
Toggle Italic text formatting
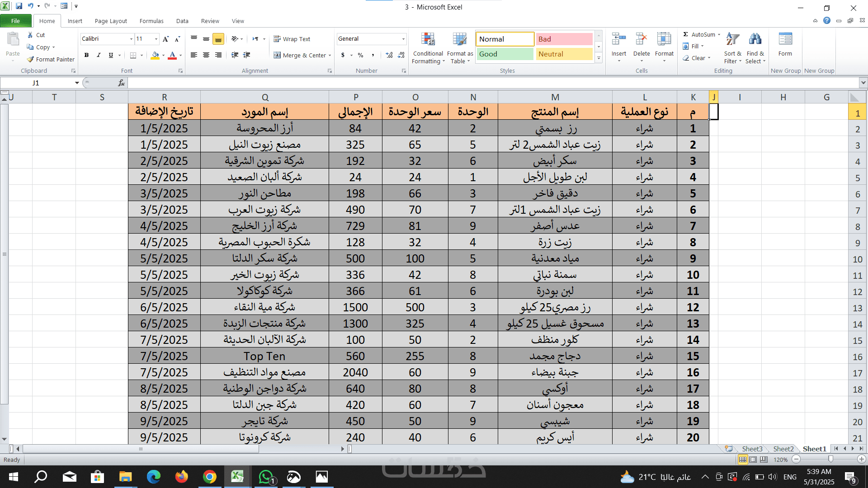[x=99, y=55]
